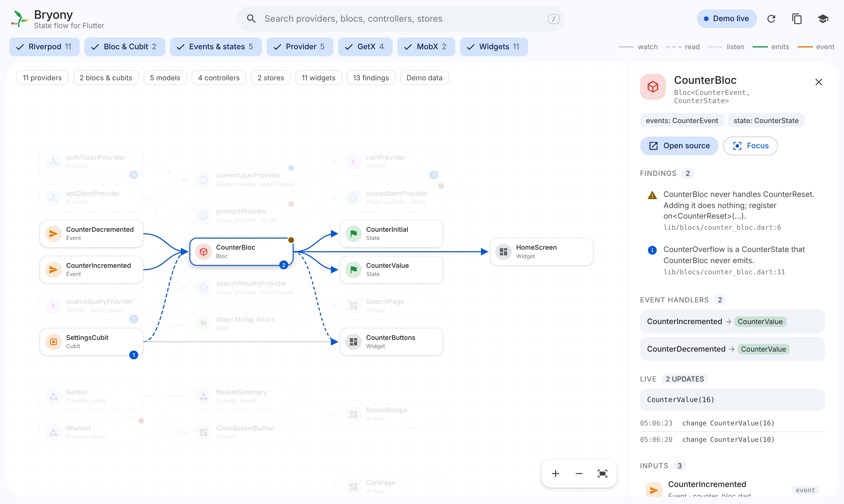
Task: Toggle the Widgets filter chip
Action: coord(494,47)
